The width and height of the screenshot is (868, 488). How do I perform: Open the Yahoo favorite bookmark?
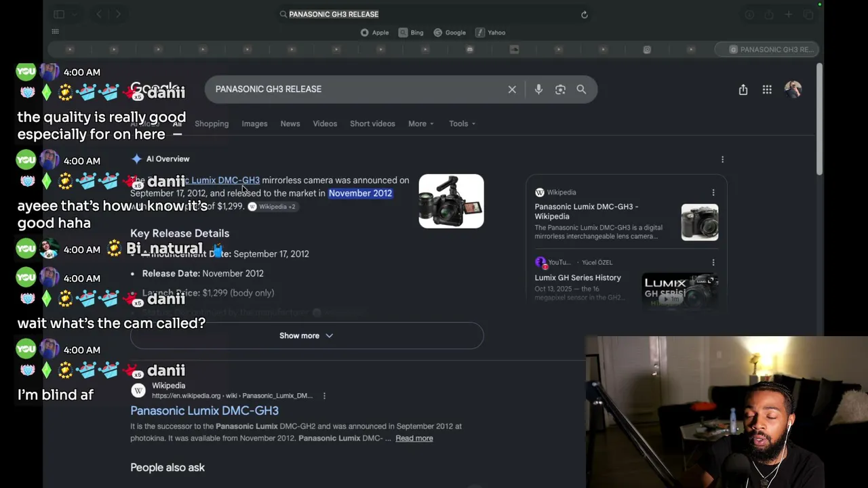491,33
